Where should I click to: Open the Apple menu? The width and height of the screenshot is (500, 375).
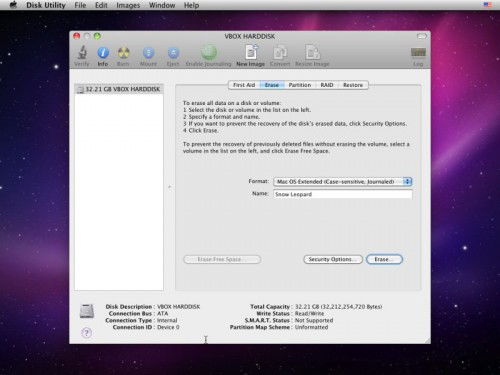[13, 5]
